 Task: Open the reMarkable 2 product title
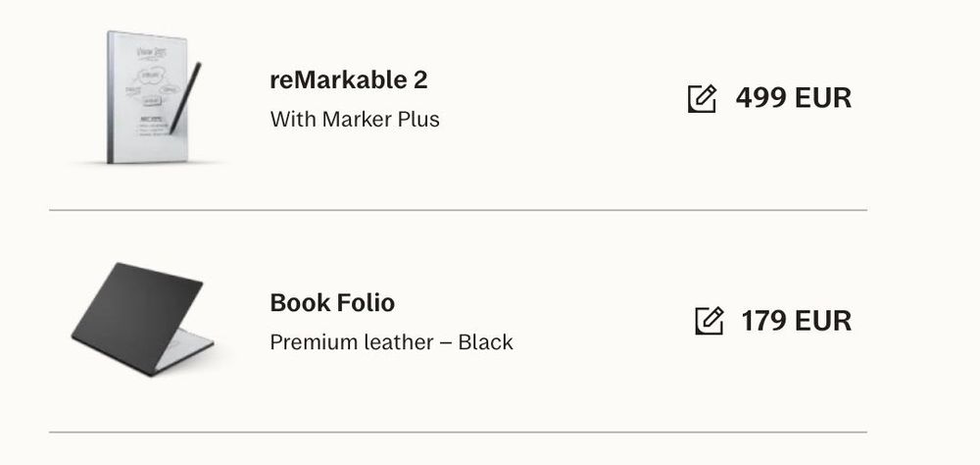pyautogui.click(x=349, y=80)
